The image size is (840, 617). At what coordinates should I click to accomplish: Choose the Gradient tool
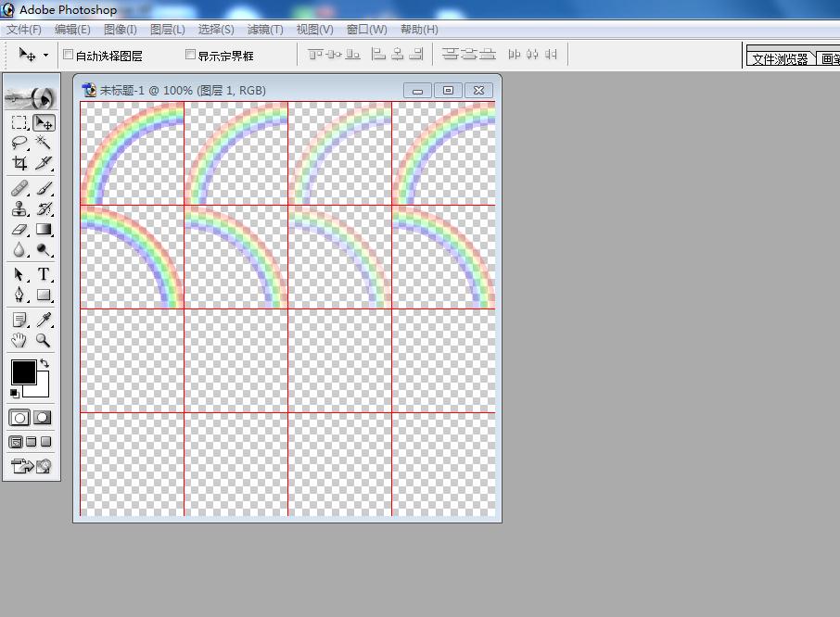44,230
